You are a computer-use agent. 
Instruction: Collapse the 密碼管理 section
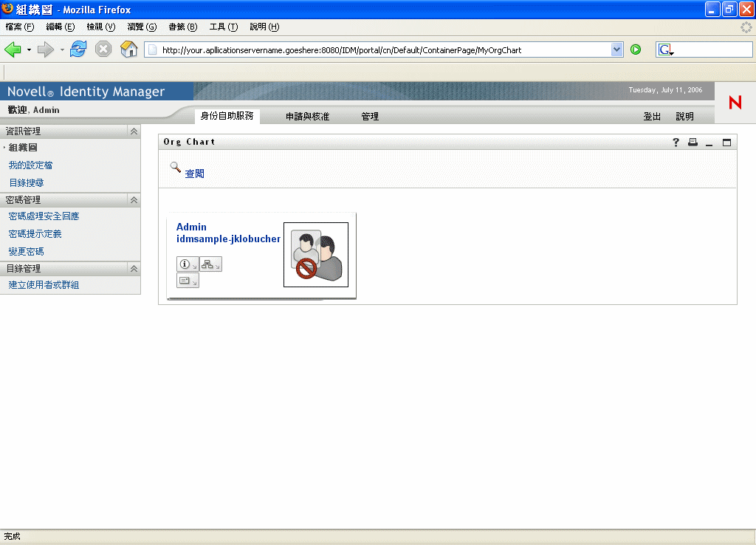pyautogui.click(x=134, y=199)
